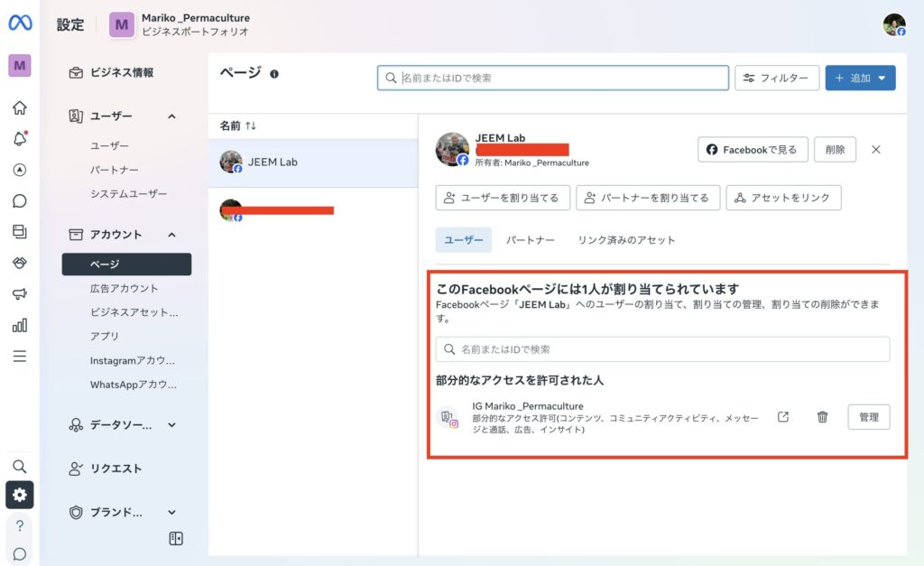Open the 追加 dropdown button
Viewport: 924px width, 566px height.
click(x=860, y=79)
